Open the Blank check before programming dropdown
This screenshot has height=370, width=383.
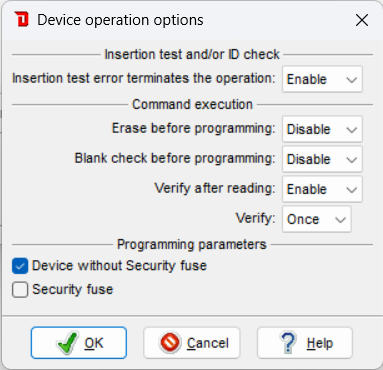click(322, 159)
